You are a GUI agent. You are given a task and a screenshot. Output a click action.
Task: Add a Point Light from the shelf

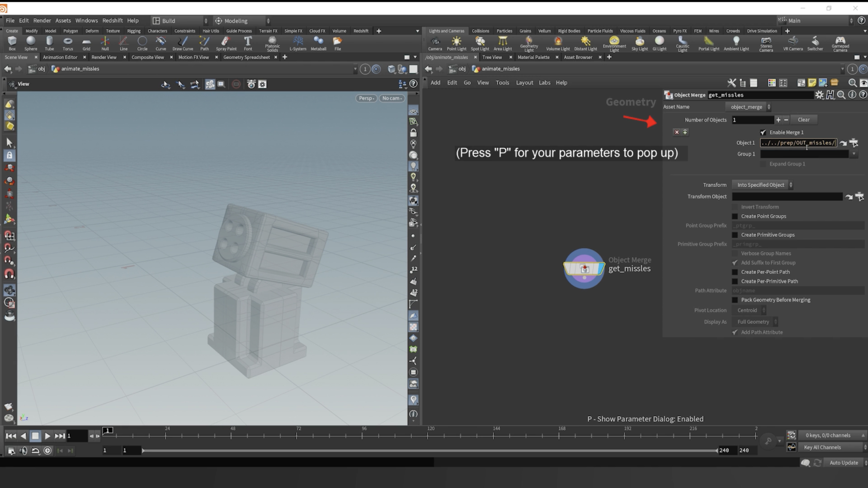pyautogui.click(x=456, y=43)
